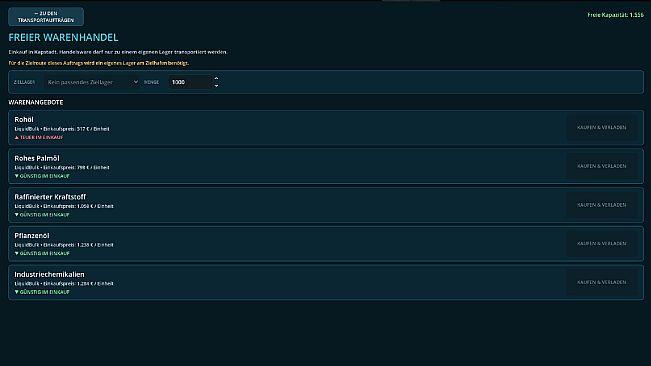
Task: Focus the Menge quantity input field
Action: 190,82
